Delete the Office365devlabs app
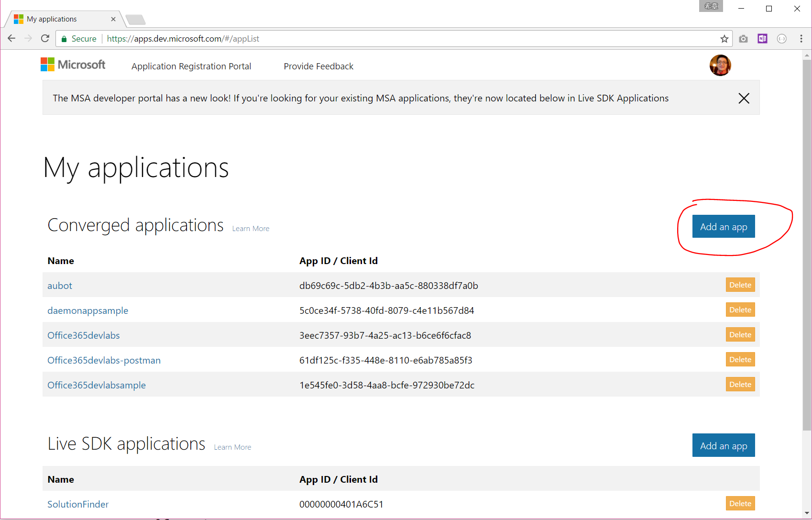 (740, 335)
